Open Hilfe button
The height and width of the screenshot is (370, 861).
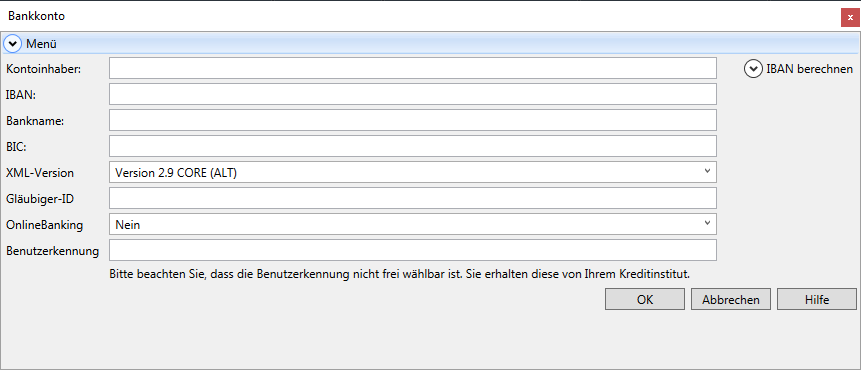[x=817, y=300]
